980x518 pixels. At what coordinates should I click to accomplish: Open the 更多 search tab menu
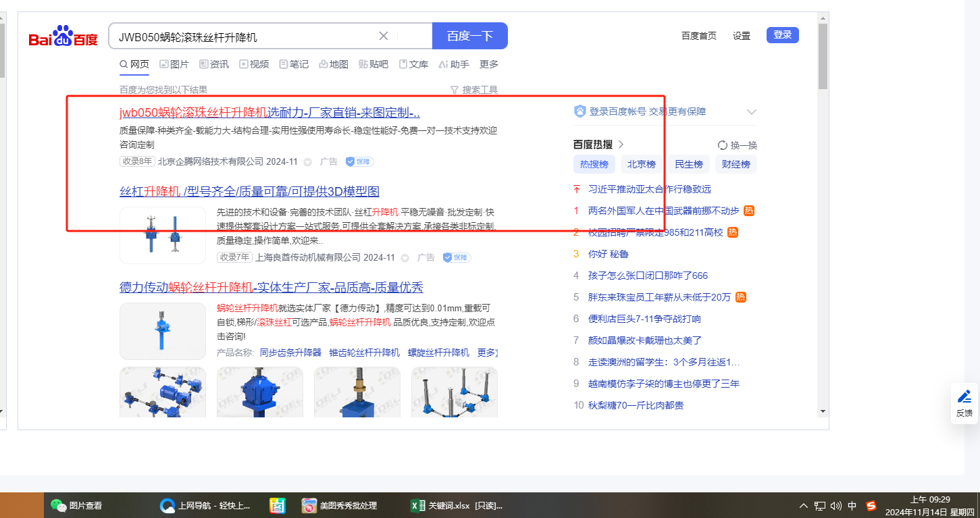[x=489, y=65]
